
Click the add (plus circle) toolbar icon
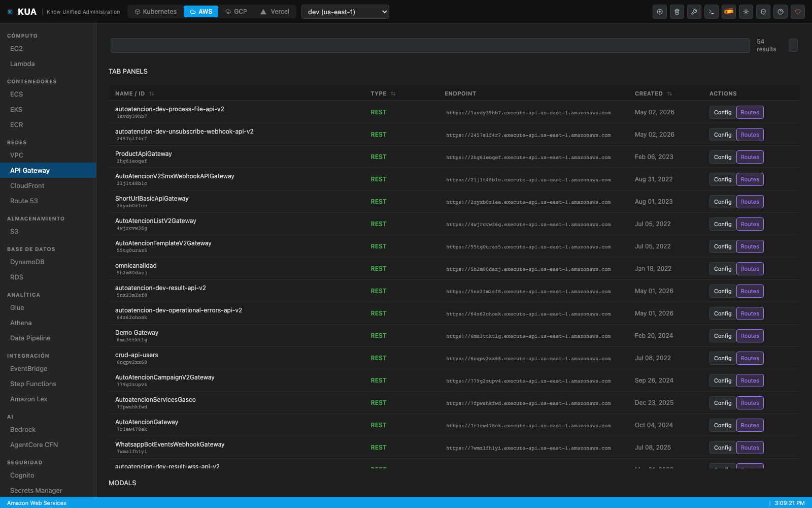tap(660, 12)
